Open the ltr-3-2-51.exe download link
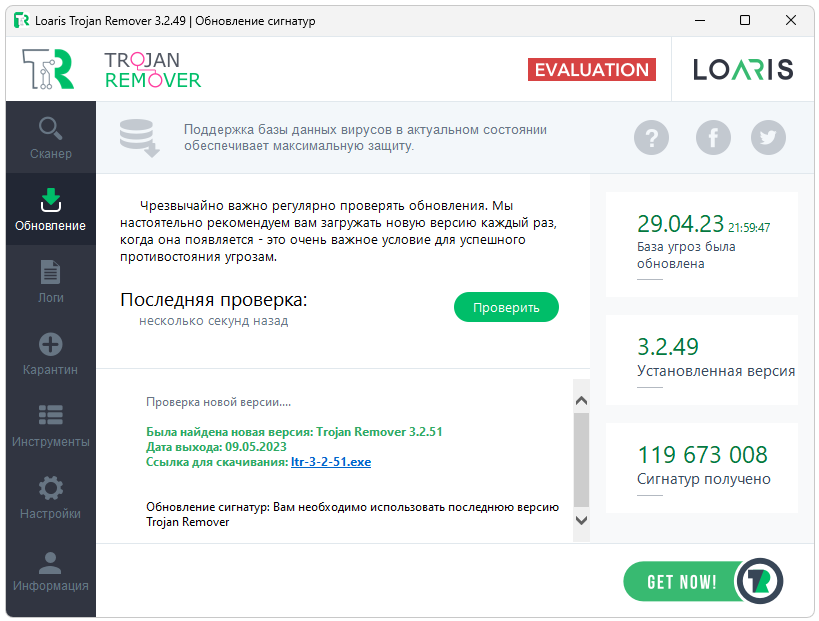Screen dimensions: 819x621 coord(331,462)
